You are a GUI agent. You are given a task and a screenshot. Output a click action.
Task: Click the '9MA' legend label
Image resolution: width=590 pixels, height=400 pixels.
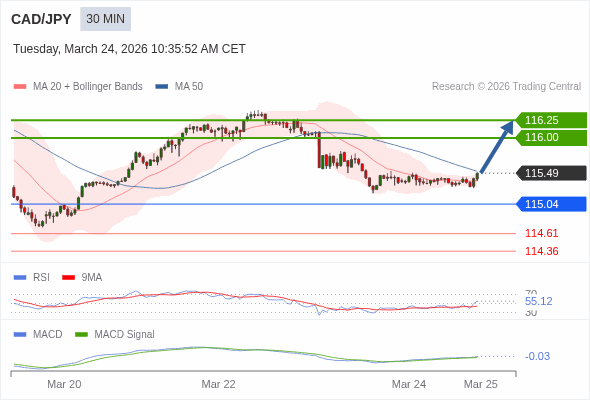coord(92,278)
